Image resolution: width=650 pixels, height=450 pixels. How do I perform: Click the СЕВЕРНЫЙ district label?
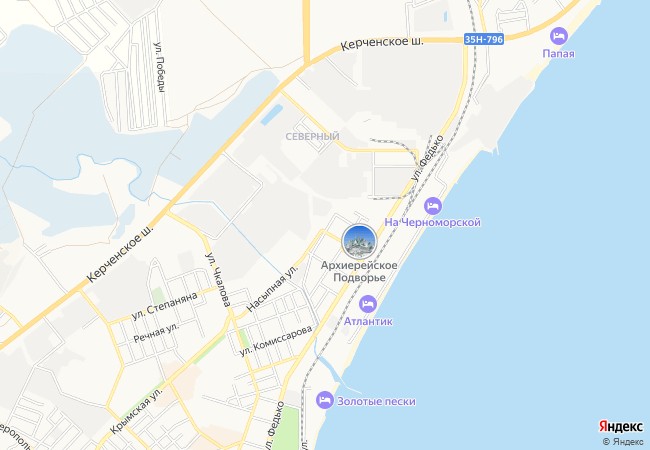click(312, 136)
